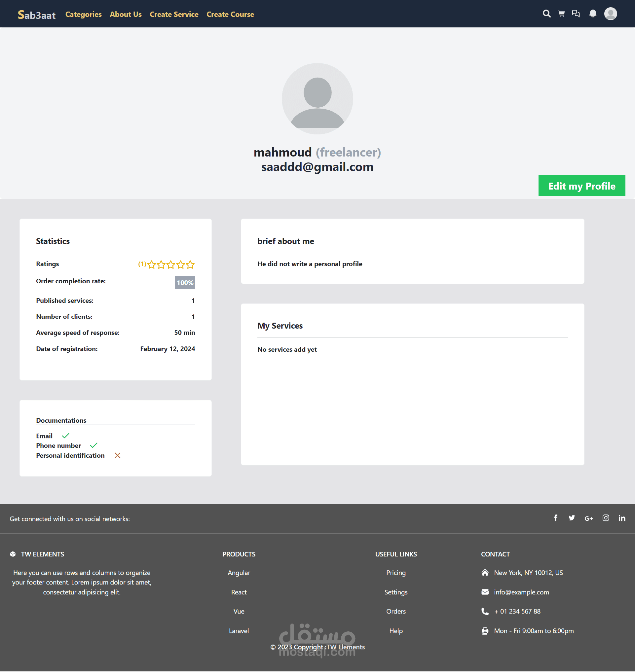
Task: Open the Google Plus footer icon
Action: (589, 518)
